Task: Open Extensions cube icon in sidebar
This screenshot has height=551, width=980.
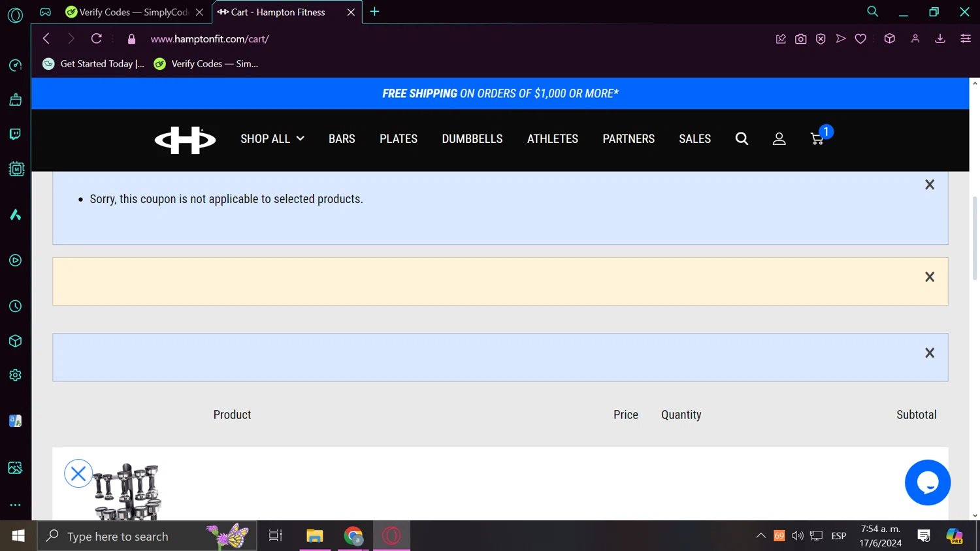Action: click(15, 341)
